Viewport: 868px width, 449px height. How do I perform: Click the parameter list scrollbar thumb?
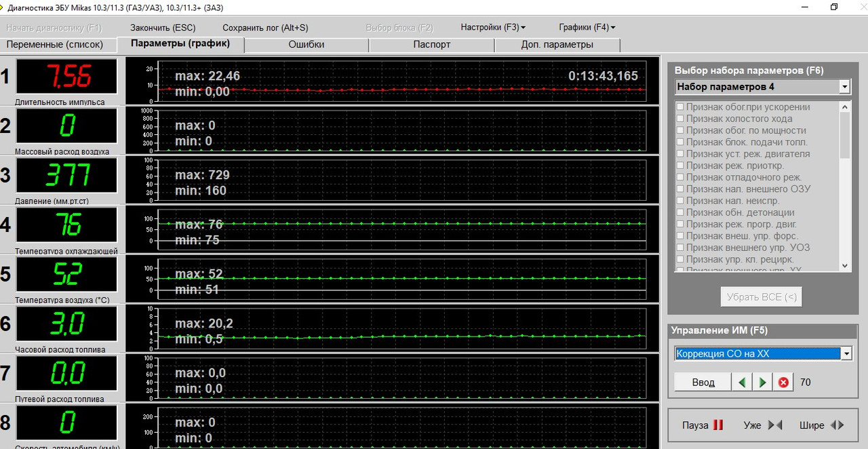(x=845, y=134)
